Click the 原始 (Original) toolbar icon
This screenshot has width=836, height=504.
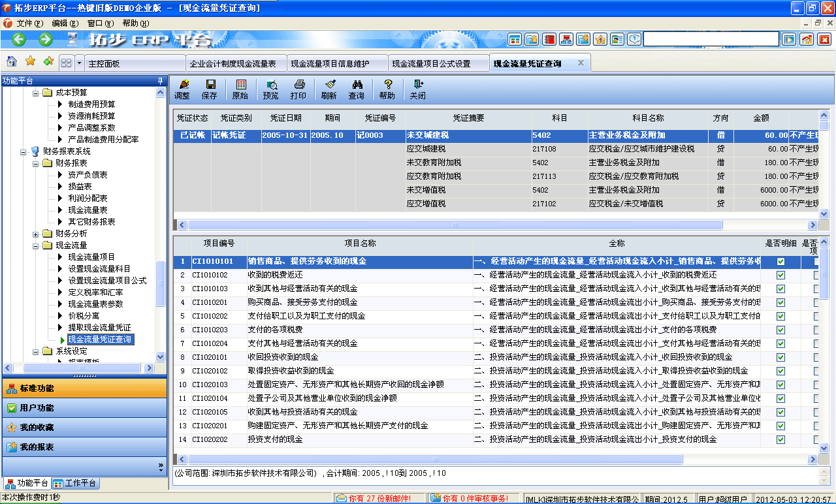[x=241, y=88]
